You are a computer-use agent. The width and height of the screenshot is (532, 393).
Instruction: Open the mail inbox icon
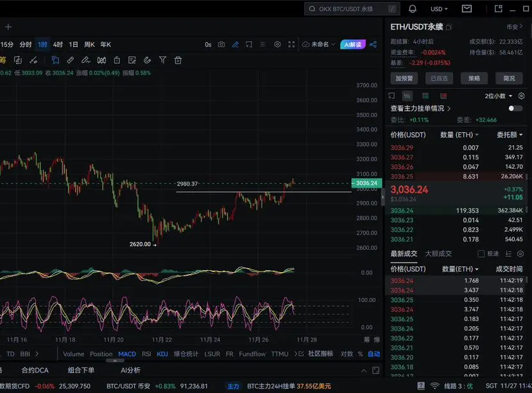pyautogui.click(x=467, y=9)
